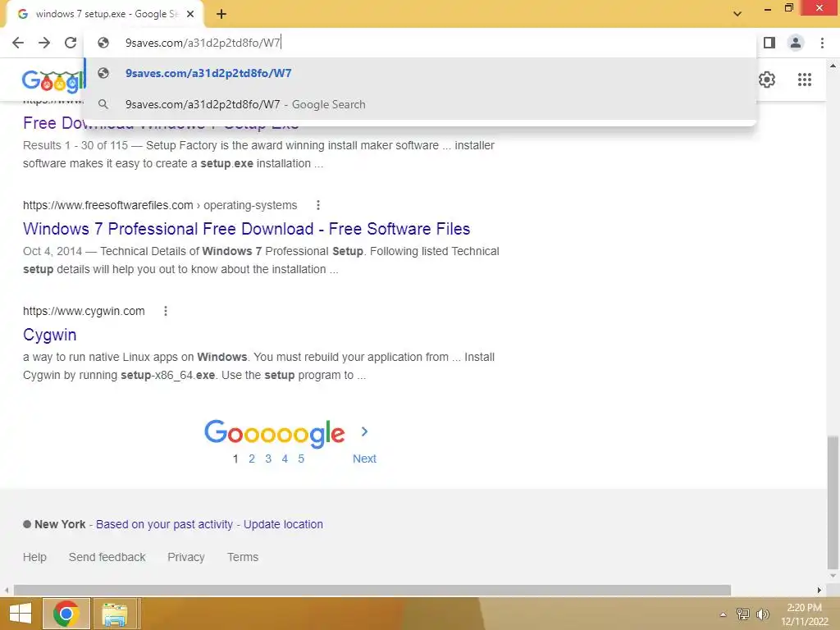
Task: Click the vertical scrollbar thumb
Action: click(833, 503)
